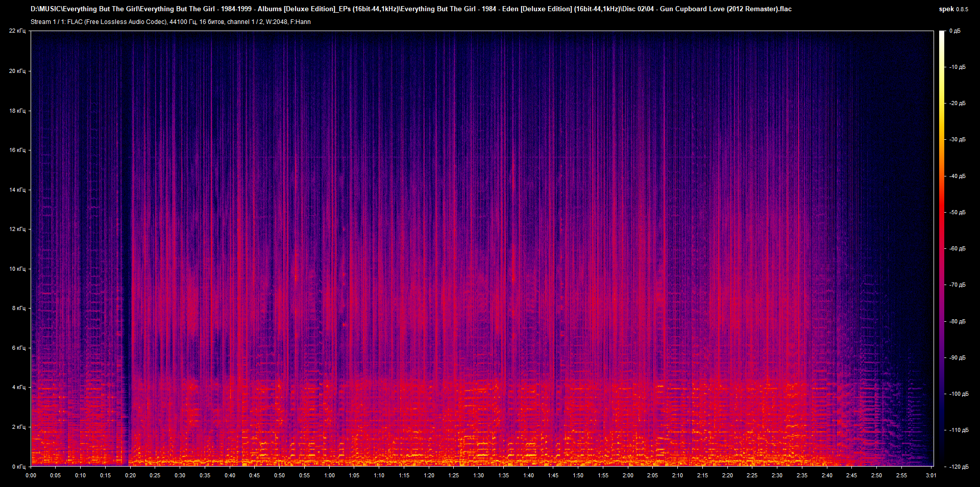Viewport: 980px width, 487px height.
Task: Click the file path title text
Action: (411, 9)
